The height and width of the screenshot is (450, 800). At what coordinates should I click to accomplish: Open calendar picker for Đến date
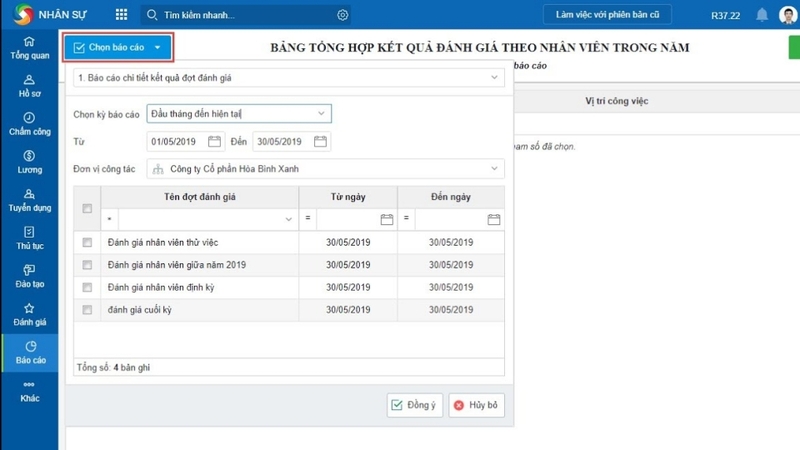tap(320, 141)
